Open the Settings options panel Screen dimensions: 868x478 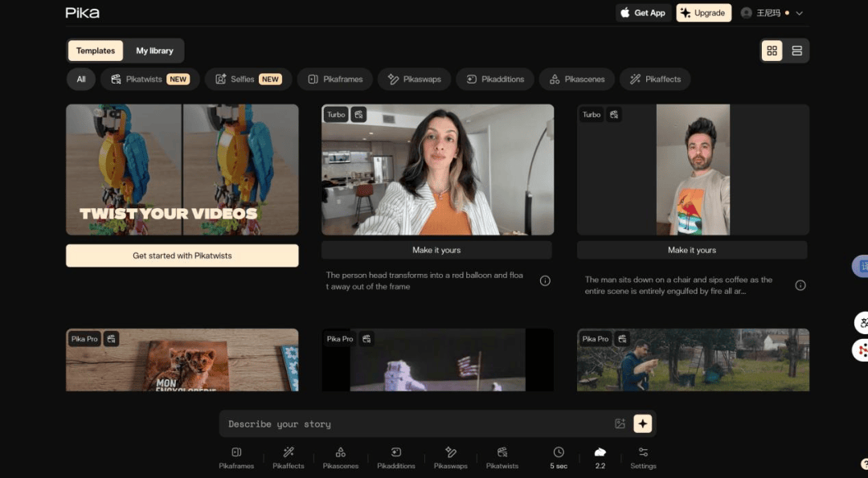tap(643, 458)
